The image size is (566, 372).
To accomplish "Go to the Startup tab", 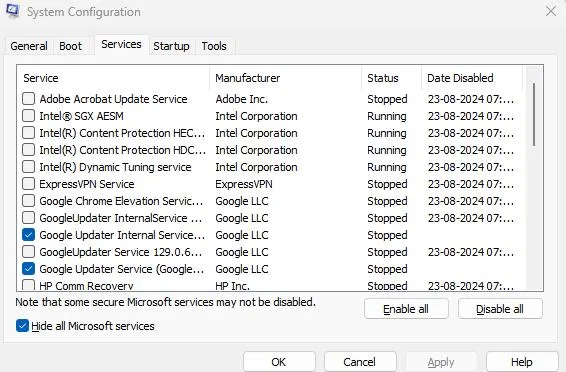I will (171, 46).
